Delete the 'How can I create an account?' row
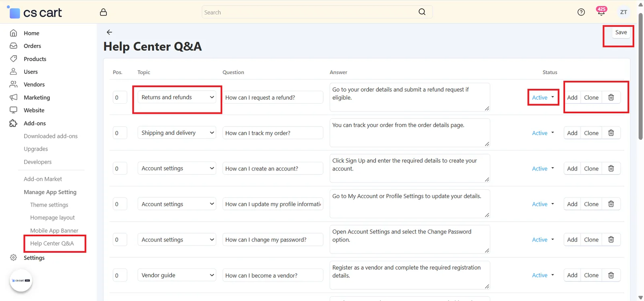644x301 pixels. [x=611, y=168]
